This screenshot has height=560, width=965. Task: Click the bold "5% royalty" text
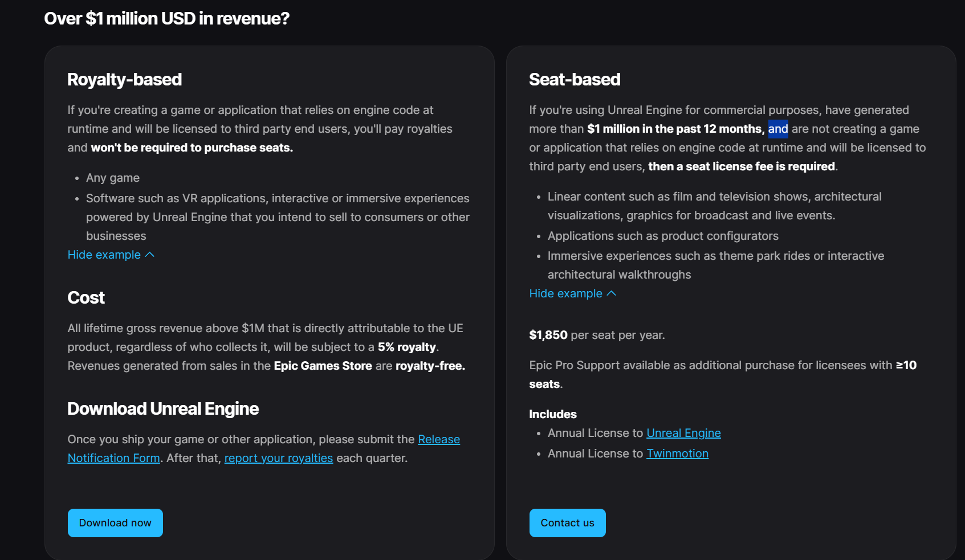406,347
